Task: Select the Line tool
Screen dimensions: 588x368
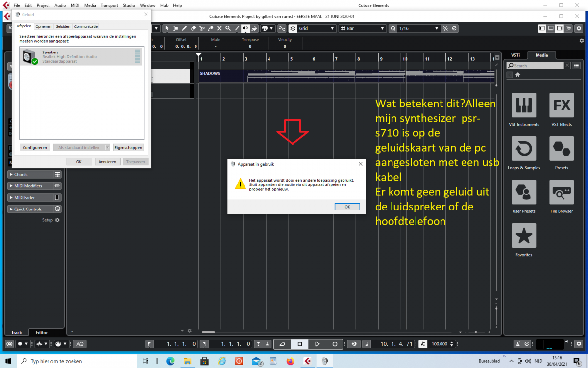Action: pyautogui.click(x=237, y=28)
